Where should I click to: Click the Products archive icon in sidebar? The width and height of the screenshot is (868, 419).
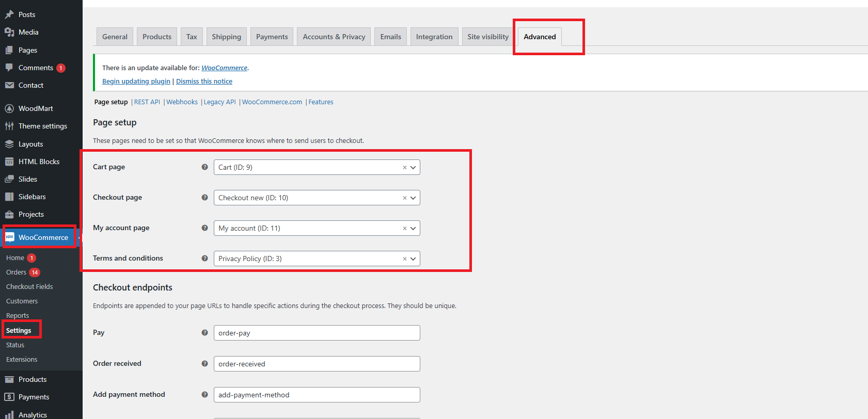point(9,379)
